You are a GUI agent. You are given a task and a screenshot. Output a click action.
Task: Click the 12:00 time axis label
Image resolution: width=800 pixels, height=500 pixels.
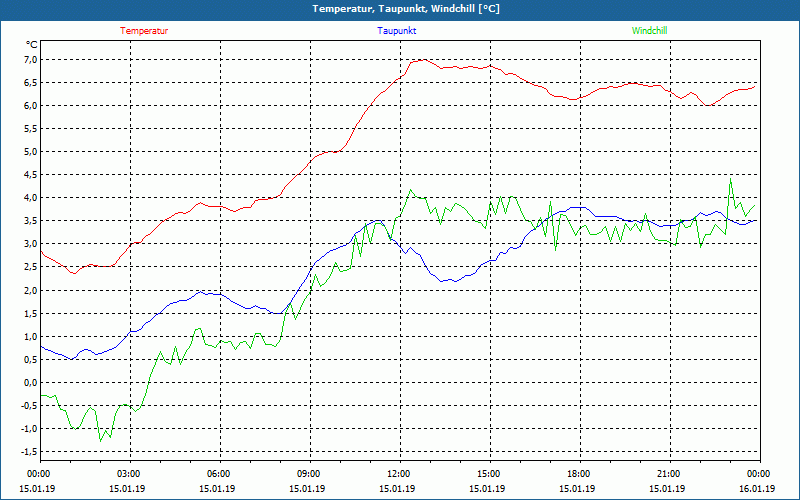click(x=400, y=474)
